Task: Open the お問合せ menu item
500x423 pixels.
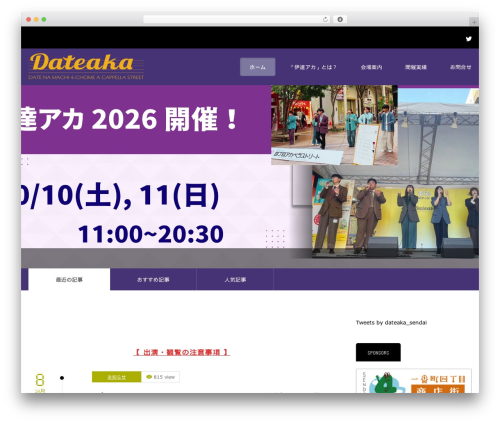Action: [460, 67]
